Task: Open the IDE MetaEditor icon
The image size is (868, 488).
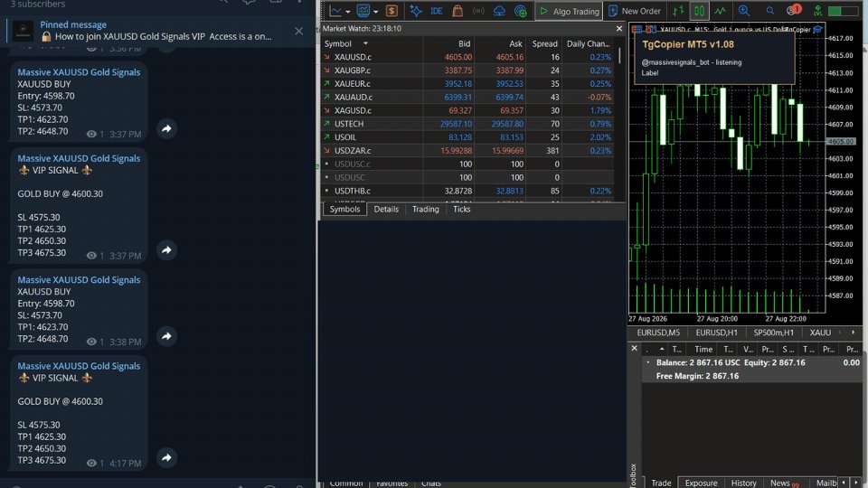Action: (x=436, y=11)
